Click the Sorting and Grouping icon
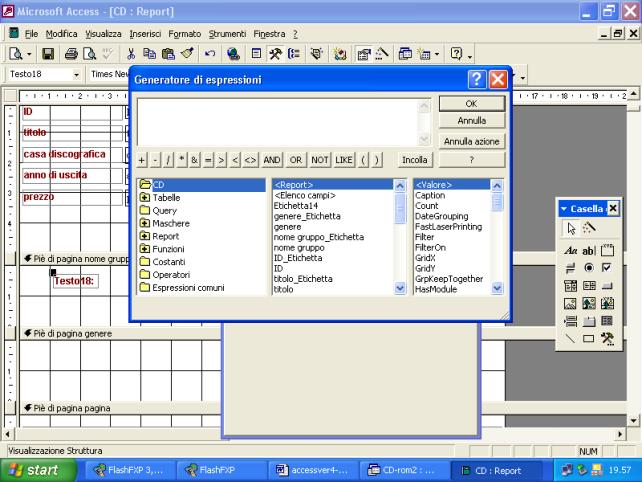The image size is (642, 482). tap(294, 54)
